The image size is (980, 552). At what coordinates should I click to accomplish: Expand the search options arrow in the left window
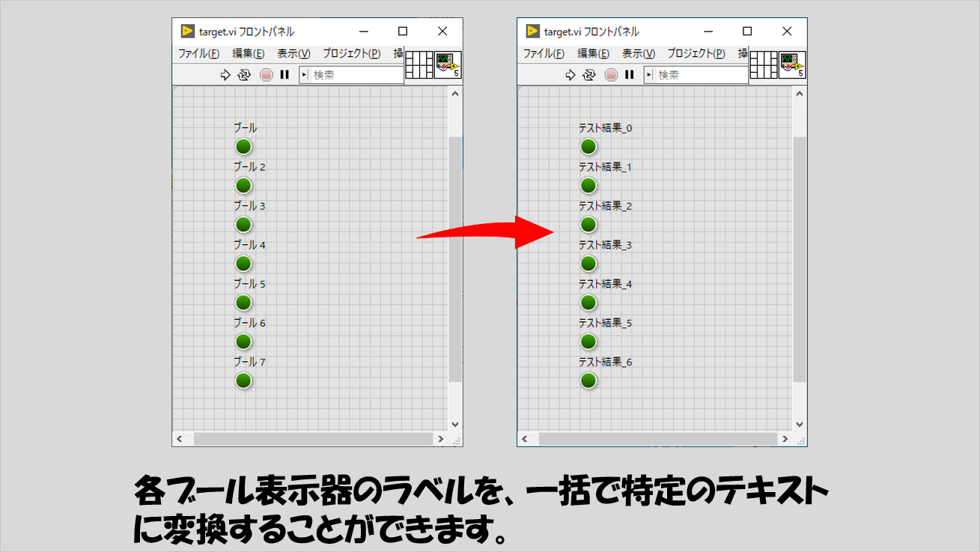point(304,75)
